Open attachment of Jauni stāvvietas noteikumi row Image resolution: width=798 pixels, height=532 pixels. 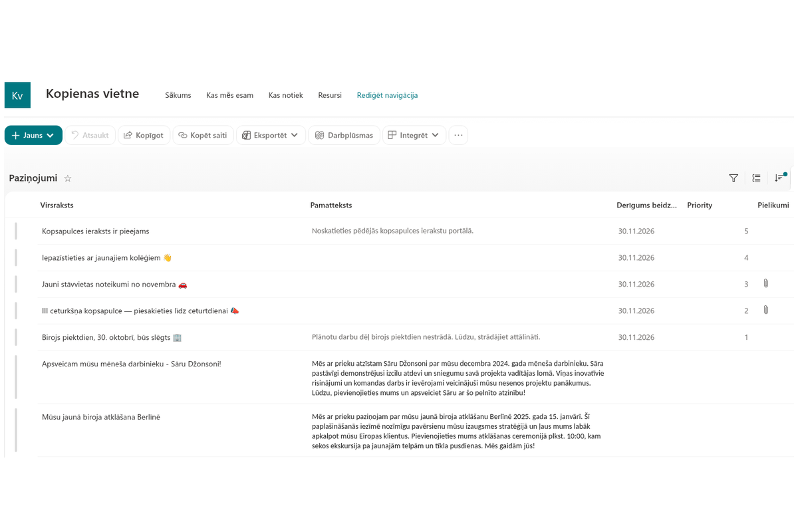766,283
